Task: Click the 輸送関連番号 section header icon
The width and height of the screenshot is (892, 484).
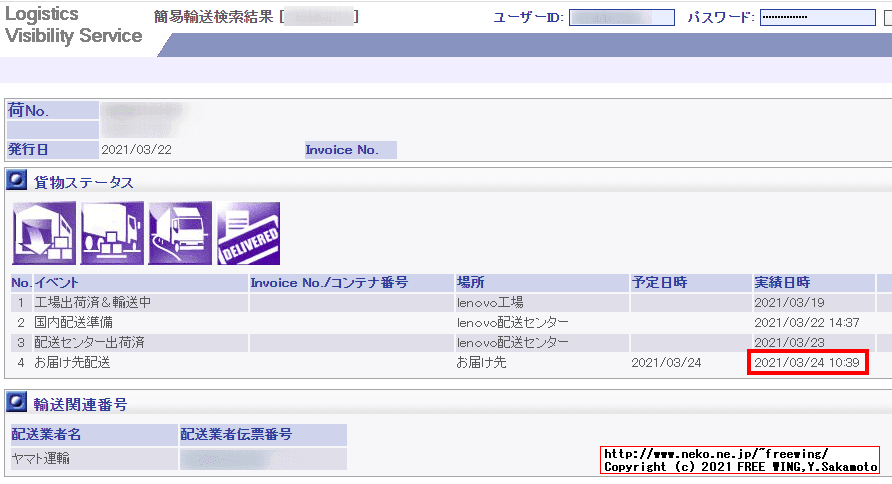Action: (17, 403)
